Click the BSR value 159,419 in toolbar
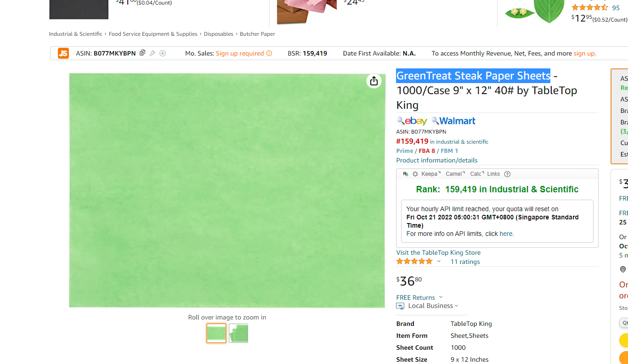The width and height of the screenshot is (628, 364). click(x=315, y=53)
